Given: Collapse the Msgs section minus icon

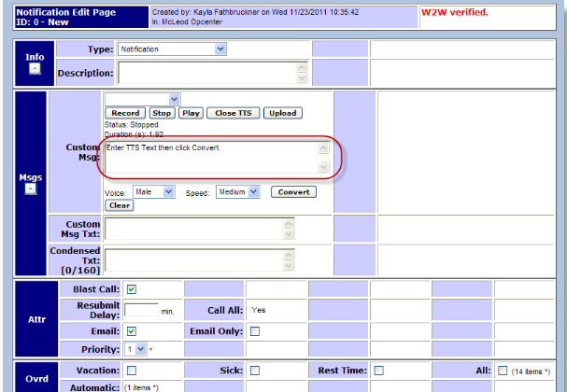Looking at the screenshot, I should (x=30, y=189).
